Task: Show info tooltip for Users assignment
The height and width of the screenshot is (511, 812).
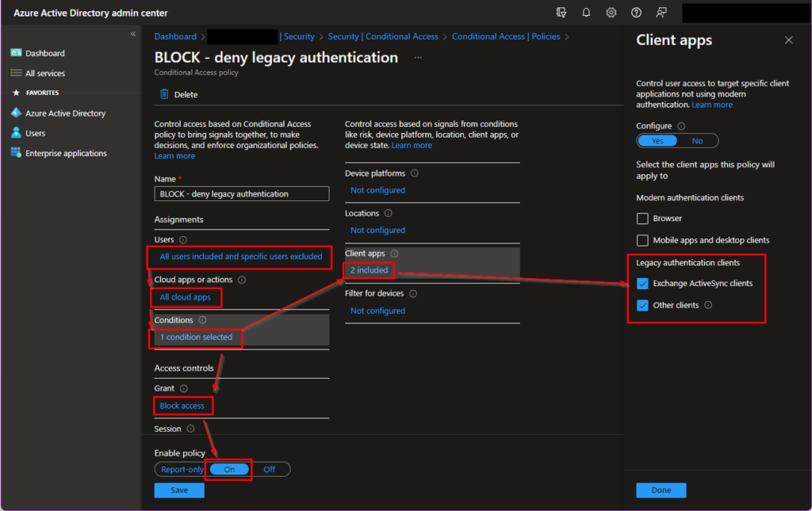Action: pos(183,240)
